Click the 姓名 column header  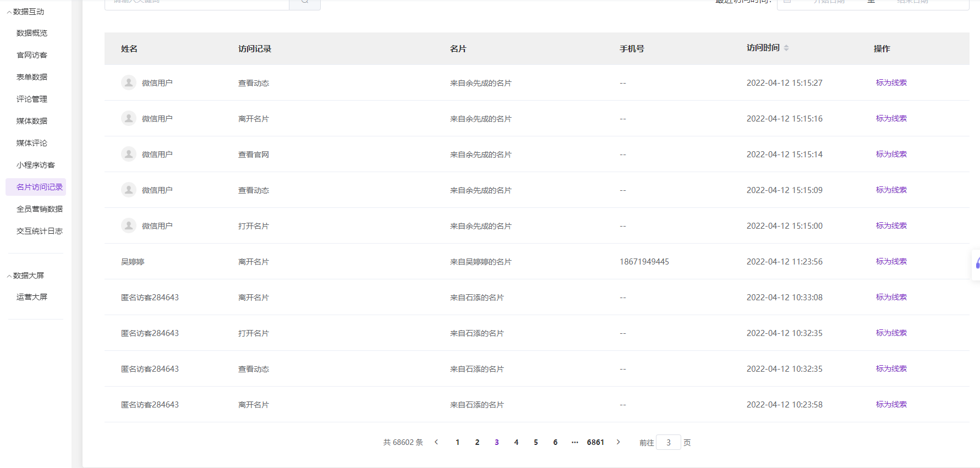[x=129, y=49]
